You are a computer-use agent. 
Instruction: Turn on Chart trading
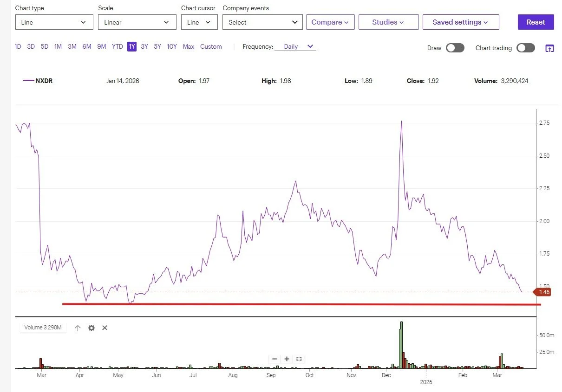pyautogui.click(x=525, y=48)
